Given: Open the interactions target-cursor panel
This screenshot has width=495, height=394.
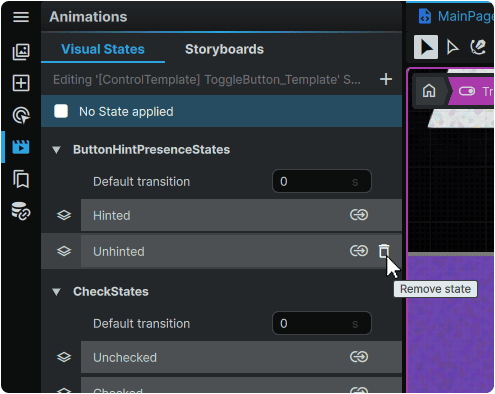Looking at the screenshot, I should pos(21,115).
